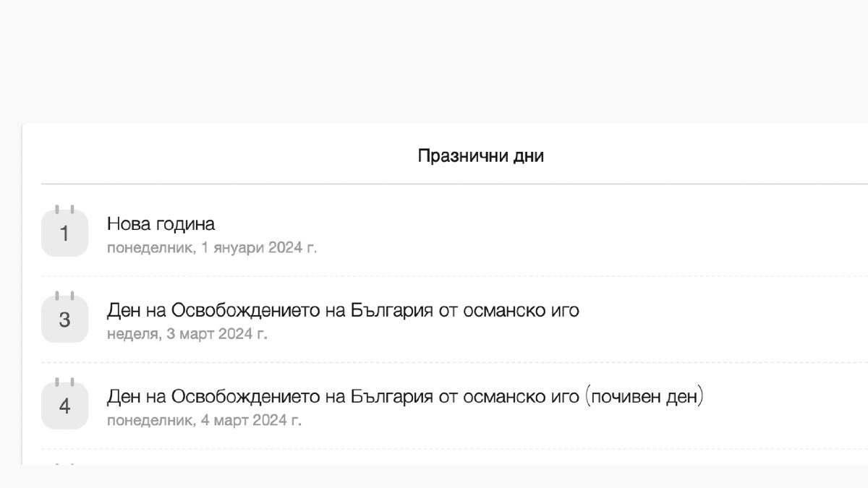Screen dimensions: 868x488
Task: Open the holiday marked '(почивен ден)'
Action: tap(405, 397)
